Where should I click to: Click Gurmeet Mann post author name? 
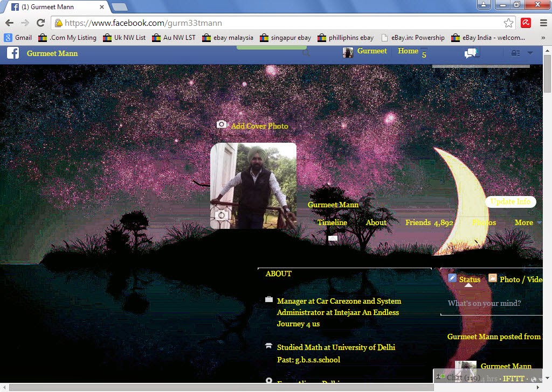pos(506,366)
